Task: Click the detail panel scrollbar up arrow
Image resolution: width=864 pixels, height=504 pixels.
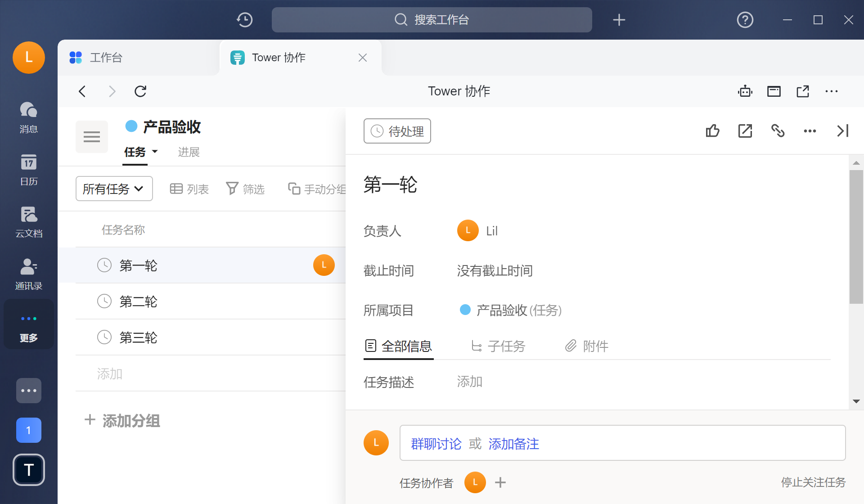Action: pyautogui.click(x=856, y=163)
